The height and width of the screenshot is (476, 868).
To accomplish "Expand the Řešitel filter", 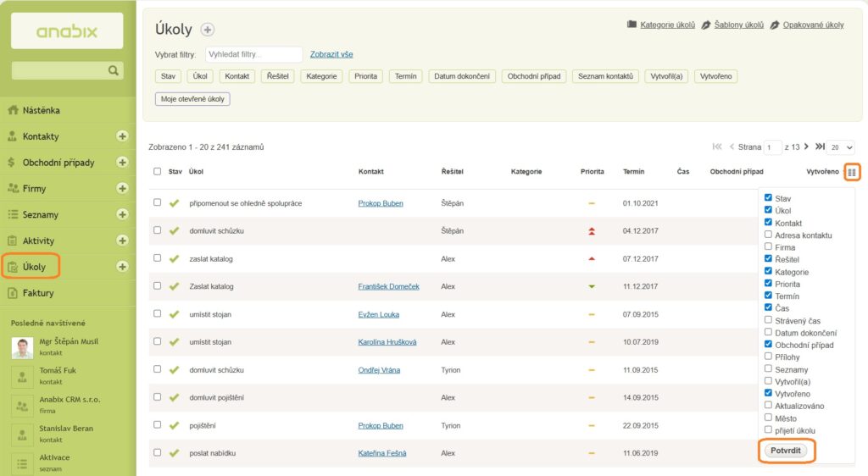I will click(x=278, y=76).
